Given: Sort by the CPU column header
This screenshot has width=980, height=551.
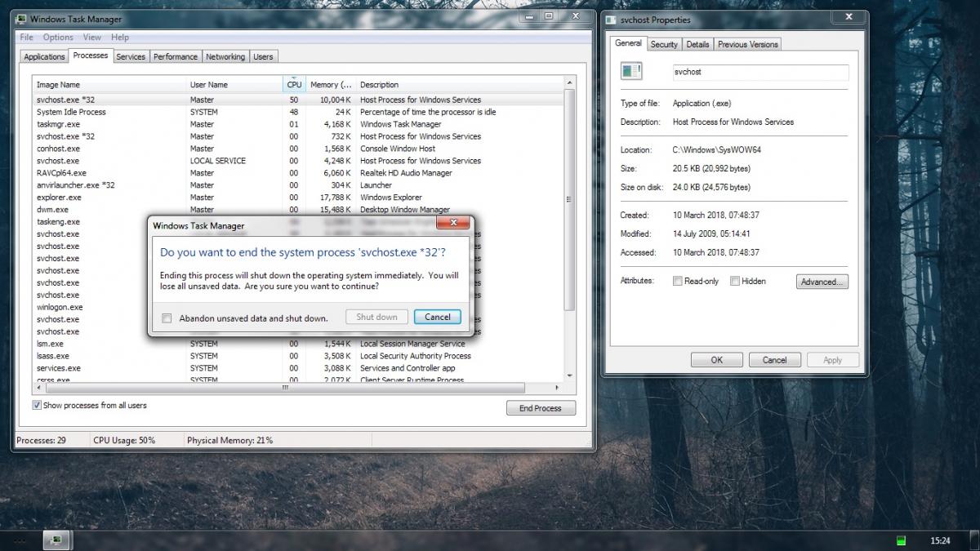Looking at the screenshot, I should click(x=295, y=85).
